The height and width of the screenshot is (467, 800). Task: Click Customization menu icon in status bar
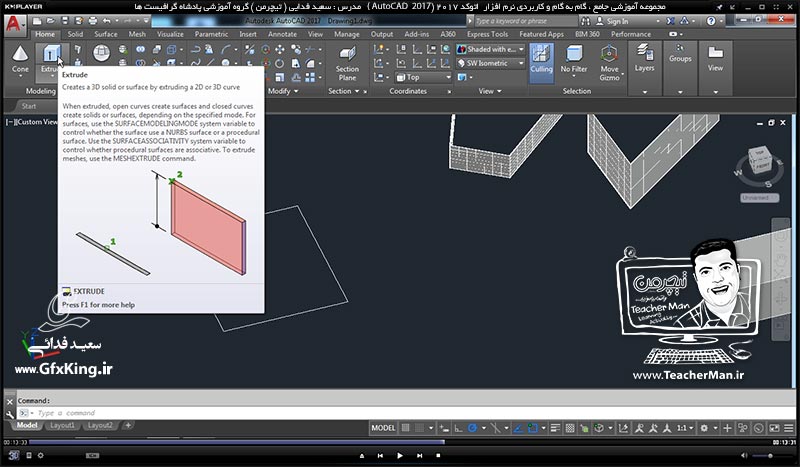click(x=788, y=428)
